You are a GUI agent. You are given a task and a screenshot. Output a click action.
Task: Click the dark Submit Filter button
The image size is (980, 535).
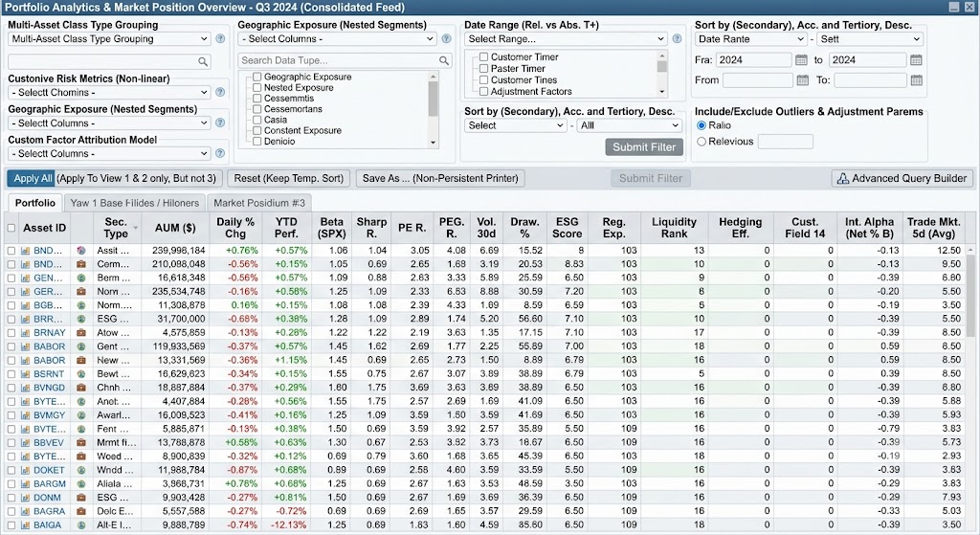click(644, 147)
